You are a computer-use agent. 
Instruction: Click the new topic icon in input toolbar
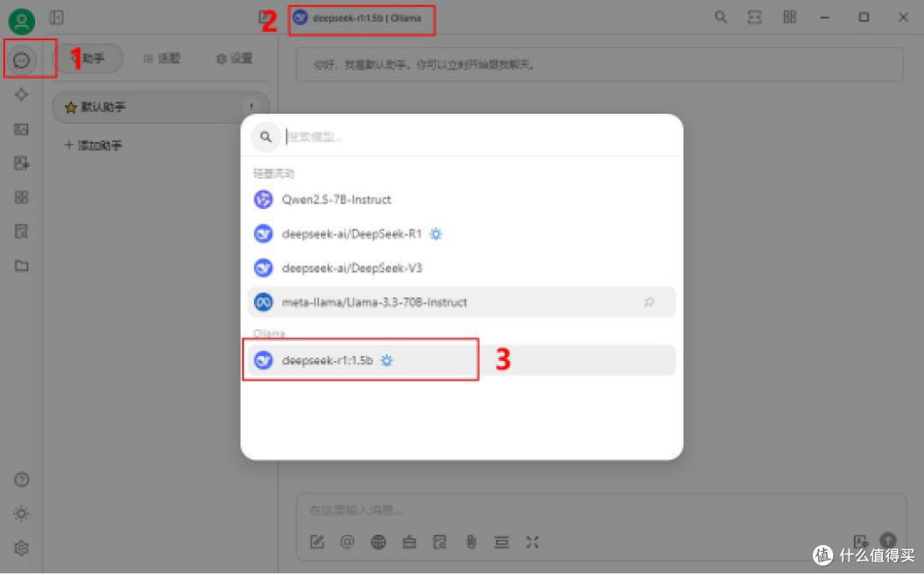[x=317, y=542]
